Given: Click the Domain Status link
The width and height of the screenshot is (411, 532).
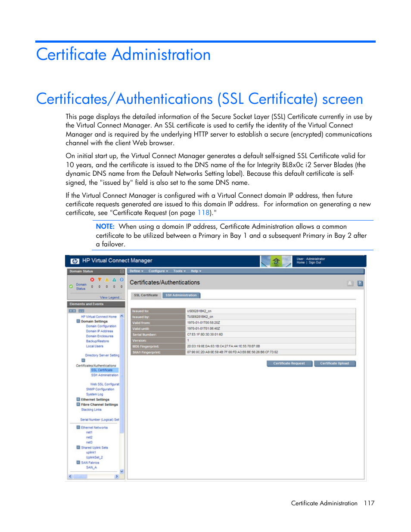Looking at the screenshot, I should tap(81, 286).
